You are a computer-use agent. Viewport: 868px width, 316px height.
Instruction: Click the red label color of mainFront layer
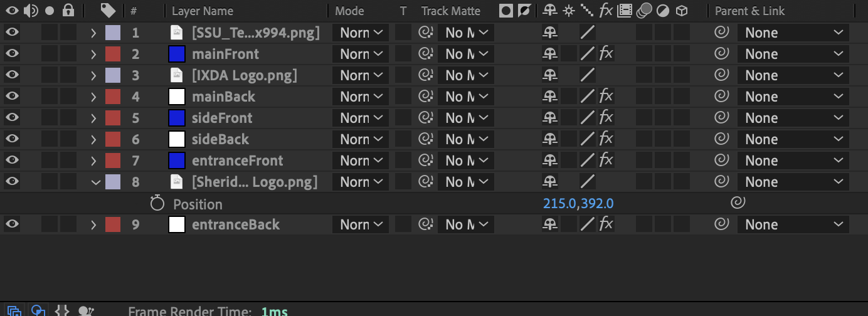(x=112, y=54)
